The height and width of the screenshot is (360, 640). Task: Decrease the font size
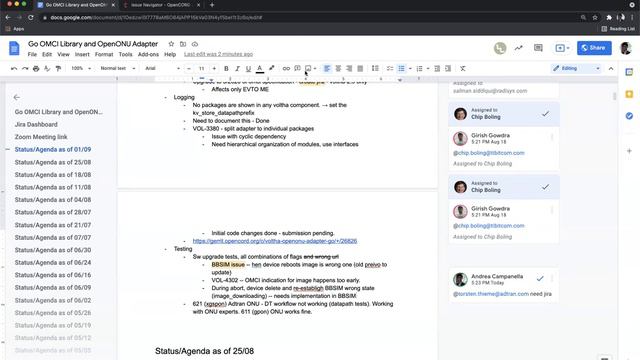coord(189,69)
